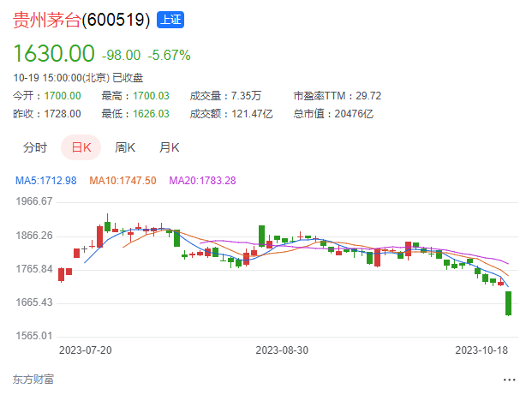Click the 市盈率TTM value 29.72
Viewport: 532px width, 395px height.
pyautogui.click(x=368, y=96)
